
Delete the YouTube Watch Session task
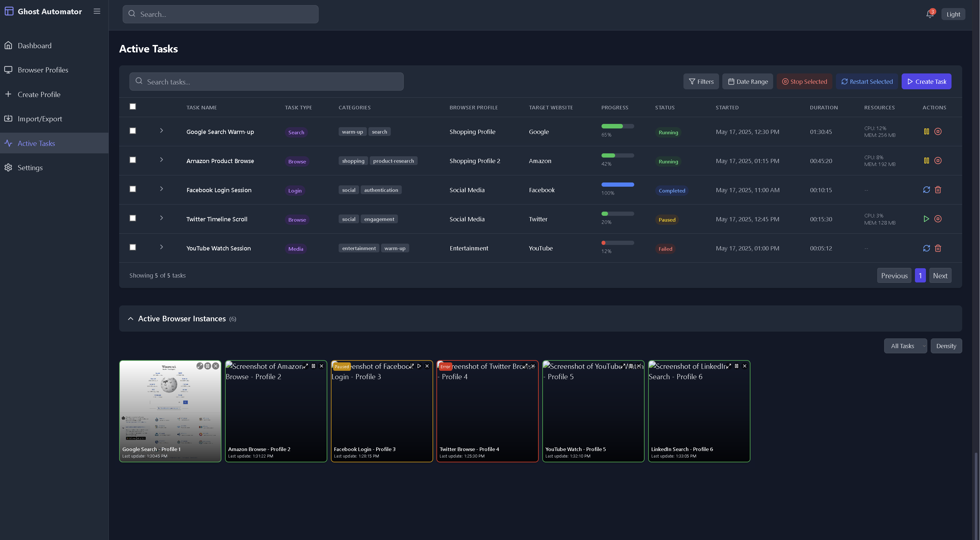(x=938, y=248)
